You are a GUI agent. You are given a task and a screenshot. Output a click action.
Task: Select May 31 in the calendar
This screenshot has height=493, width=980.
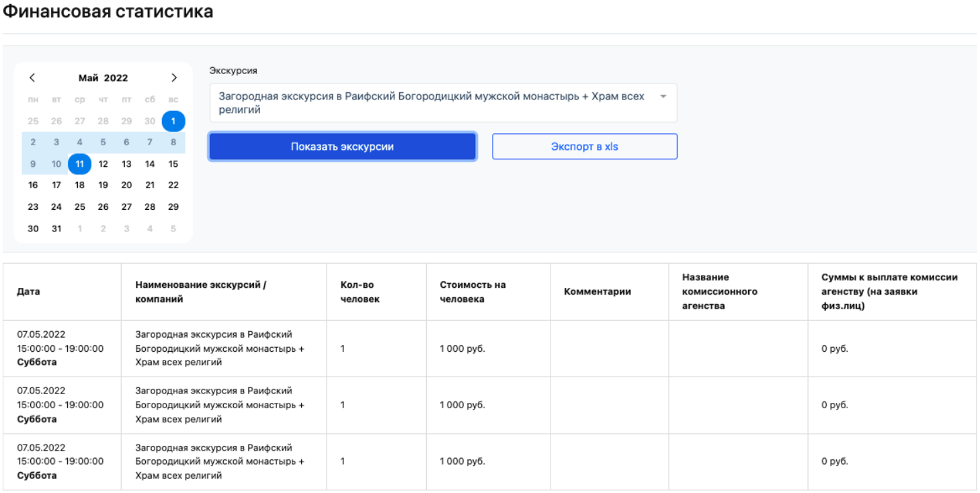56,229
